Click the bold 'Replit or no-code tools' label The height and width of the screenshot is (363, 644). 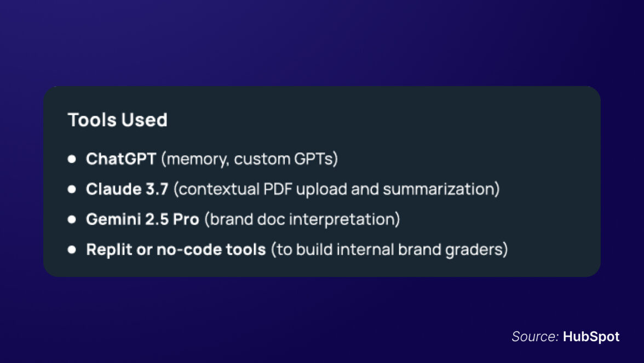(176, 249)
